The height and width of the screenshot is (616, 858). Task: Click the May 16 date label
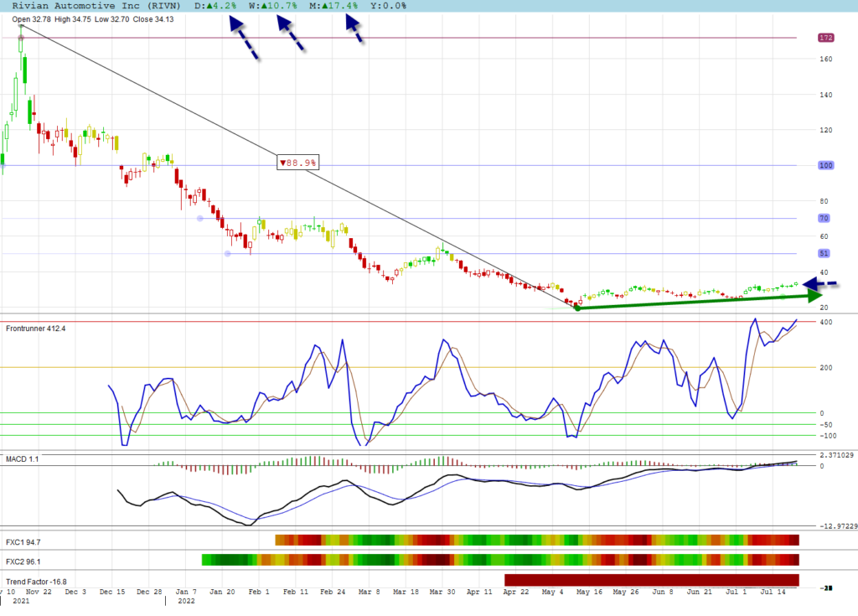(x=589, y=592)
